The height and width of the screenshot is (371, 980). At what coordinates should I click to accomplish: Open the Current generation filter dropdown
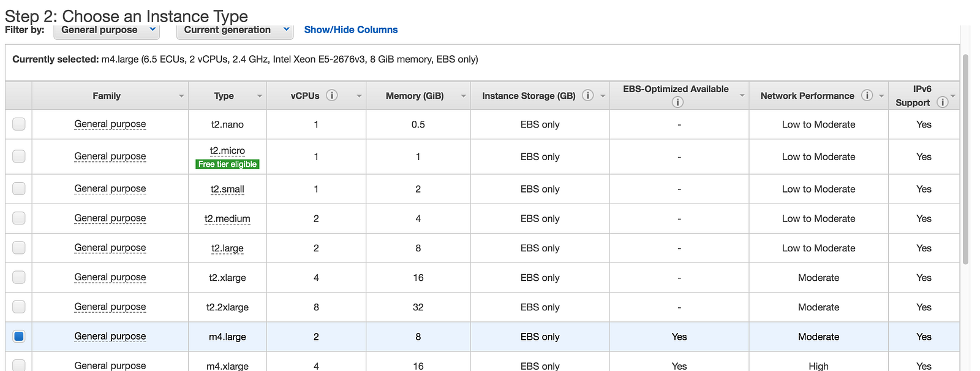click(235, 30)
